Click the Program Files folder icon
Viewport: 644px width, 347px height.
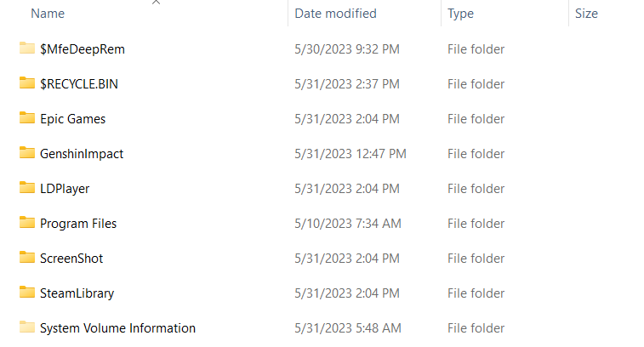coord(27,223)
